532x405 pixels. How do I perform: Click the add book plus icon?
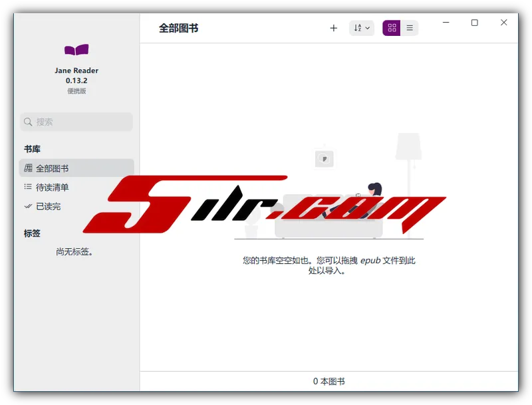tap(334, 28)
